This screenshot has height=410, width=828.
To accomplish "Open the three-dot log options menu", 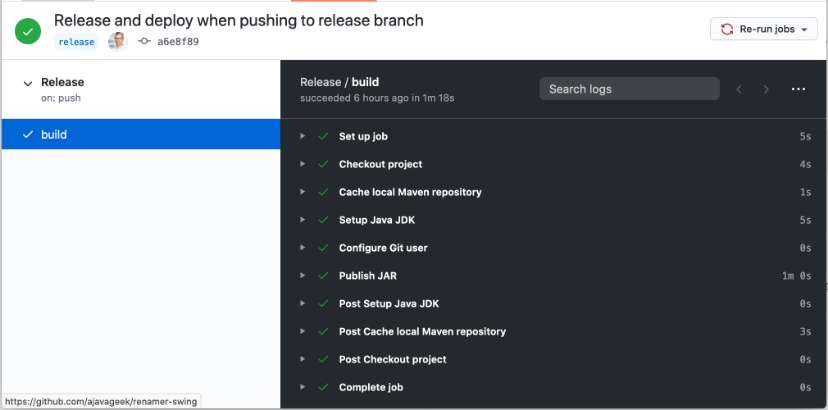I will coord(798,89).
